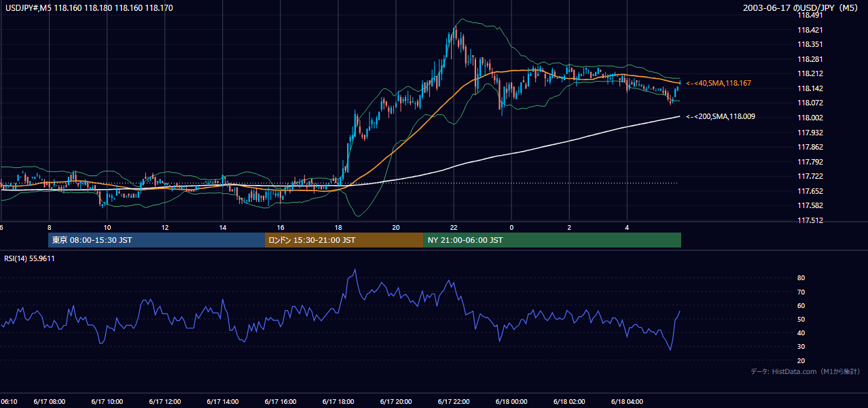
Task: Click price axis value 118.142
Action: coord(810,88)
